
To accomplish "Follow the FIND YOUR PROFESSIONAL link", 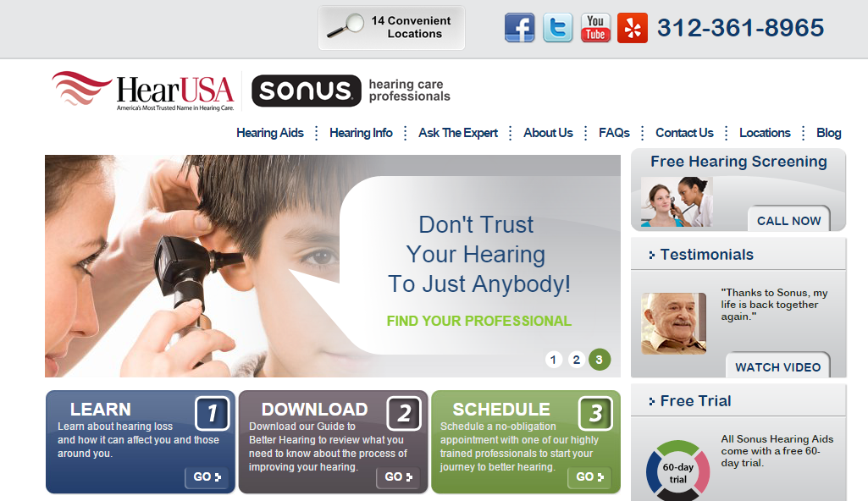I will tap(478, 321).
